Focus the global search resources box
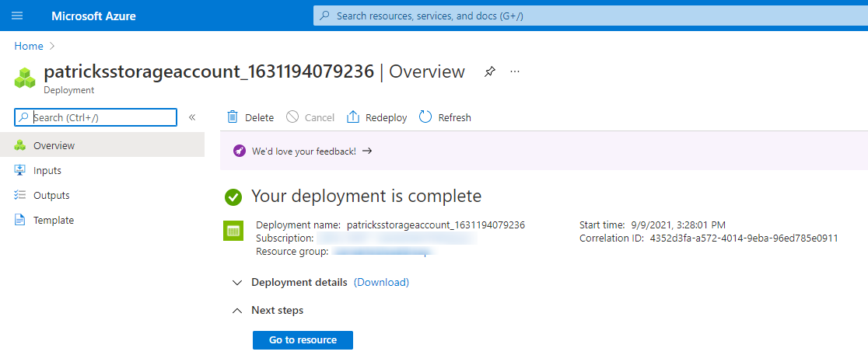The height and width of the screenshot is (355, 868). click(x=590, y=16)
